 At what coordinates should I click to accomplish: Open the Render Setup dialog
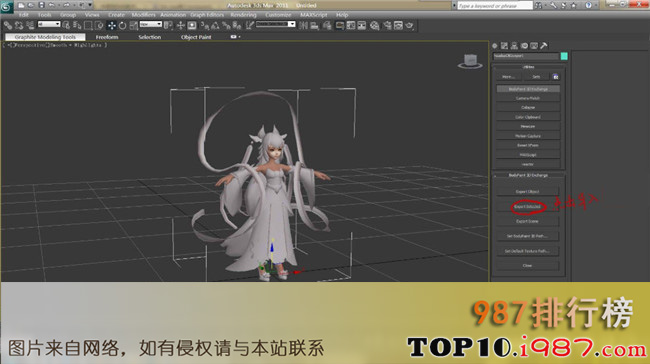click(387, 26)
